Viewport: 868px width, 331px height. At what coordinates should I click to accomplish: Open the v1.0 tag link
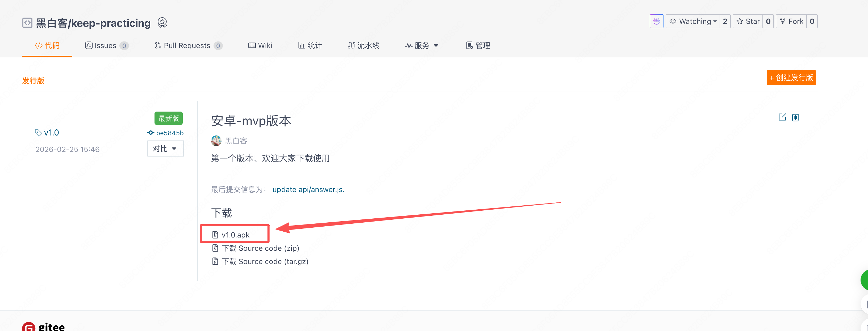pos(51,133)
